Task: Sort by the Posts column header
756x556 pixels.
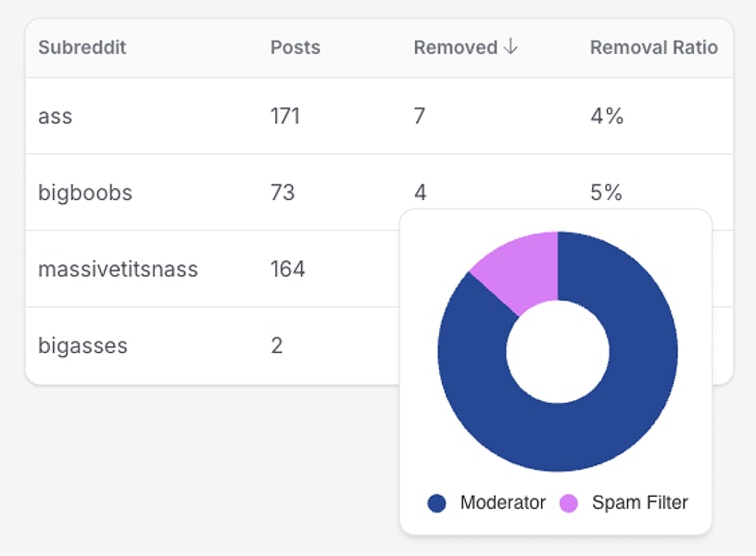Action: 295,47
